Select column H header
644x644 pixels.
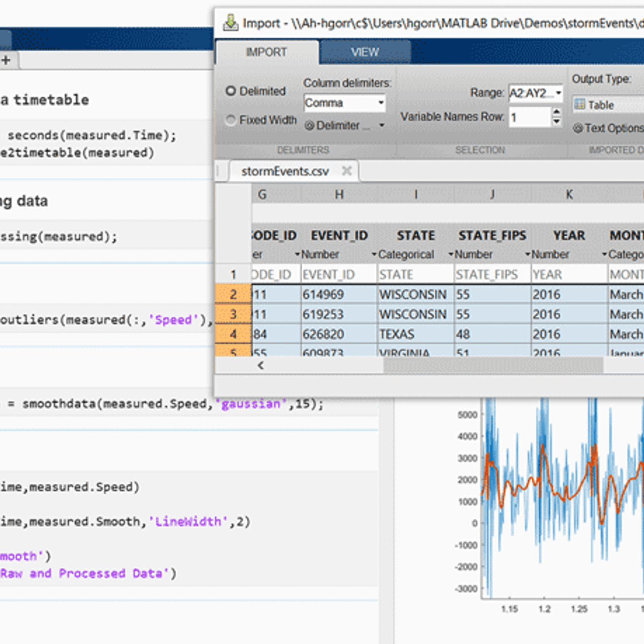[x=339, y=195]
